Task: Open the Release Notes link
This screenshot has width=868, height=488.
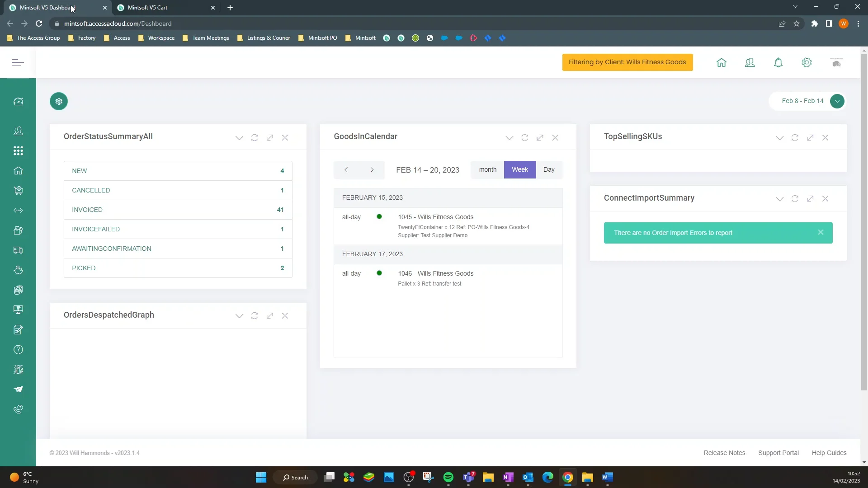Action: click(x=724, y=453)
